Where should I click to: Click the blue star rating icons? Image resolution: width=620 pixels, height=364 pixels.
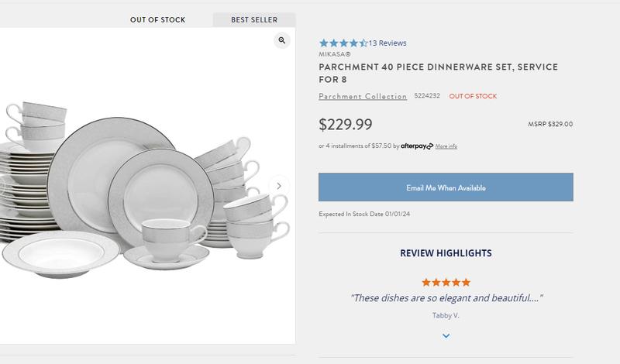click(x=343, y=43)
